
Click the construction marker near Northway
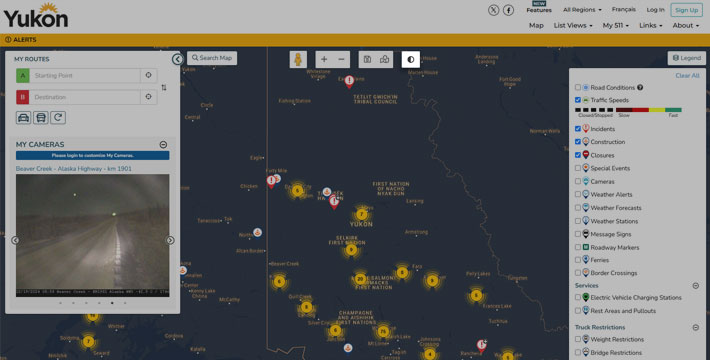tap(257, 232)
